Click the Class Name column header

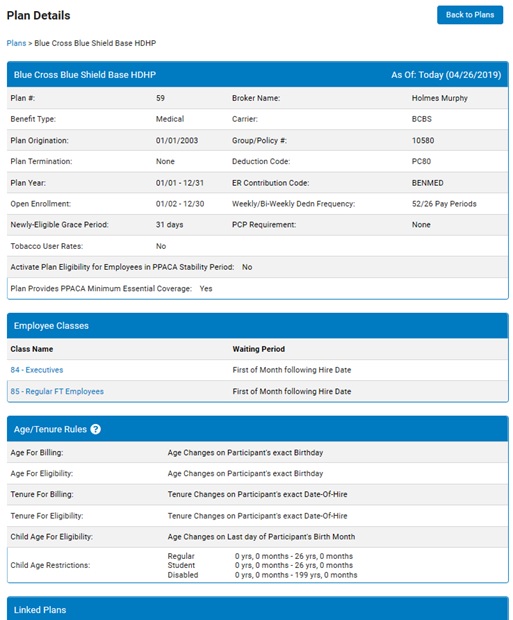[x=32, y=349]
